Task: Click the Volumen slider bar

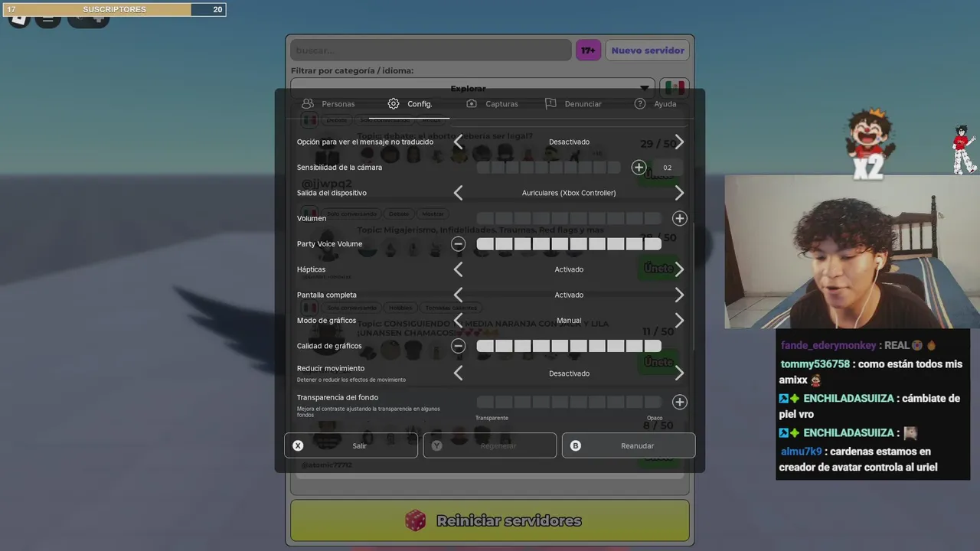Action: click(x=569, y=218)
